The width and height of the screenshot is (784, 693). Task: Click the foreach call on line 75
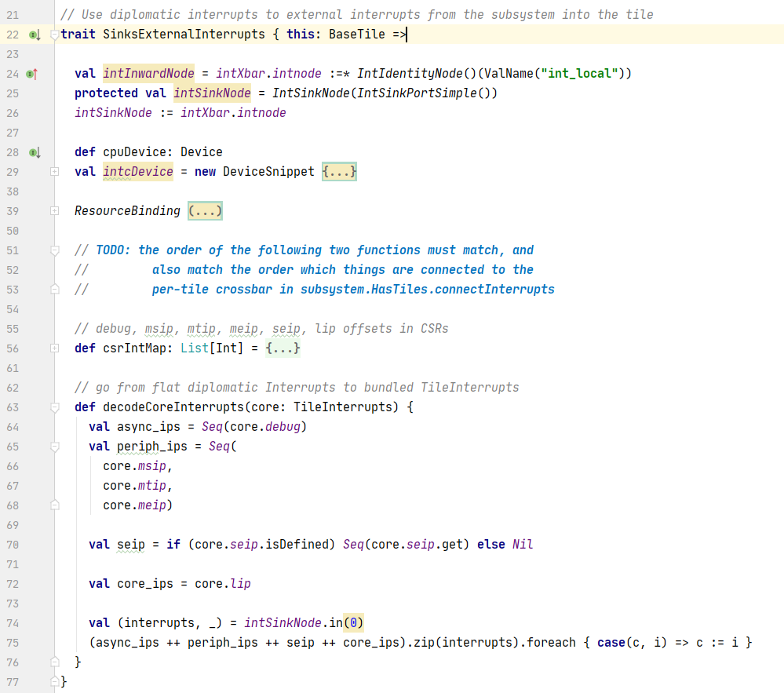pyautogui.click(x=552, y=643)
